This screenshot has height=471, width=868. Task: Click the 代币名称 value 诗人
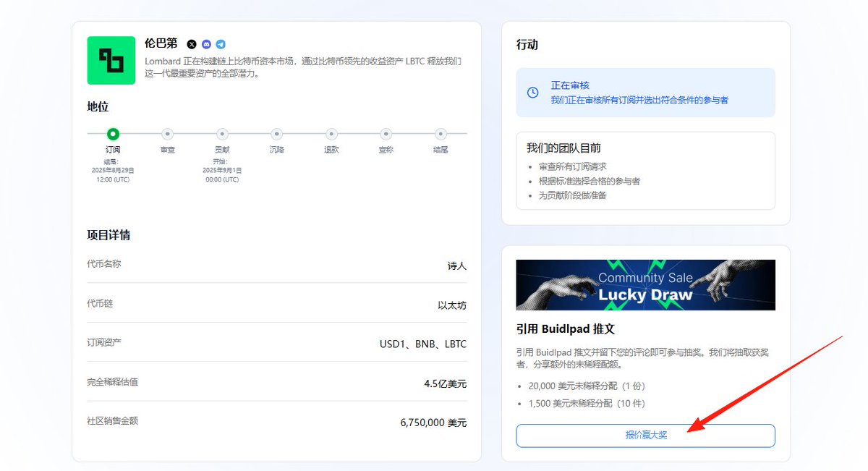coord(457,266)
